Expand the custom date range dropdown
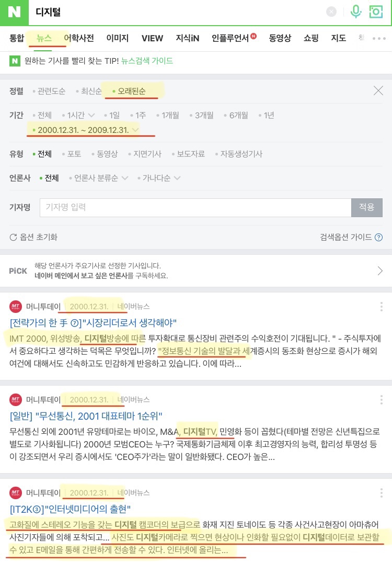The image size is (392, 562). coord(86,130)
